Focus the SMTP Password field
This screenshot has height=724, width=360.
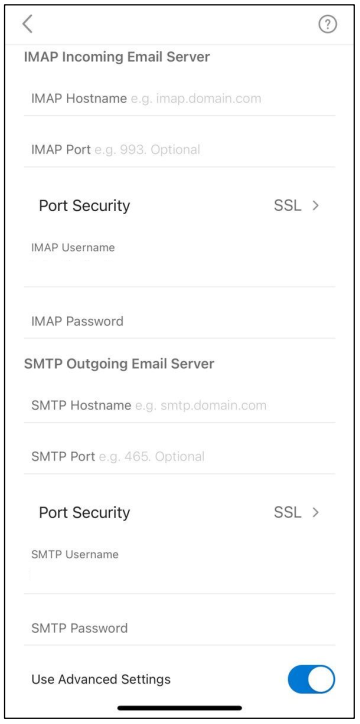(x=180, y=628)
